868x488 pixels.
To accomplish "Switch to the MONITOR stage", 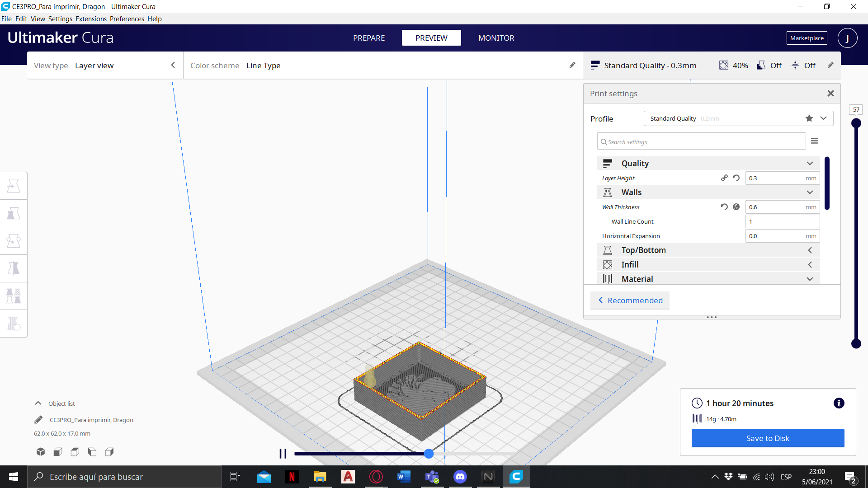I will point(496,38).
